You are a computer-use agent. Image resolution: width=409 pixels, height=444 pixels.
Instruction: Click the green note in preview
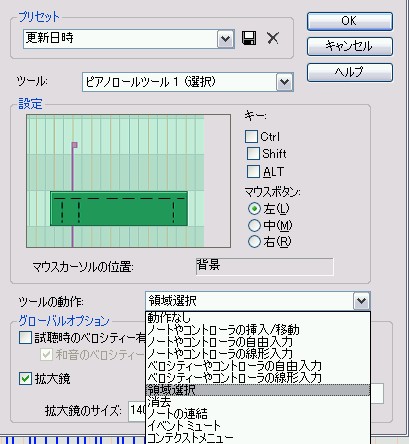pos(119,209)
